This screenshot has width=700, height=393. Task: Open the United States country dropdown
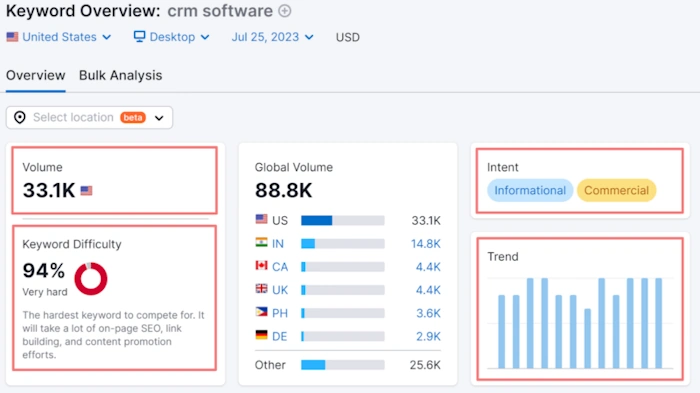point(58,37)
